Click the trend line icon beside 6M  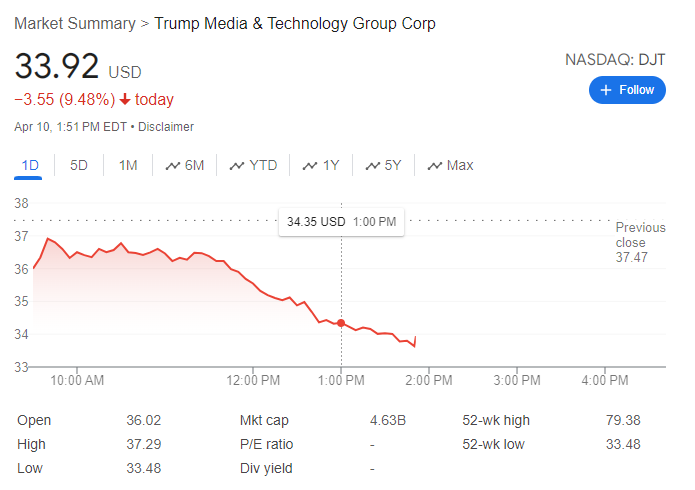point(173,165)
